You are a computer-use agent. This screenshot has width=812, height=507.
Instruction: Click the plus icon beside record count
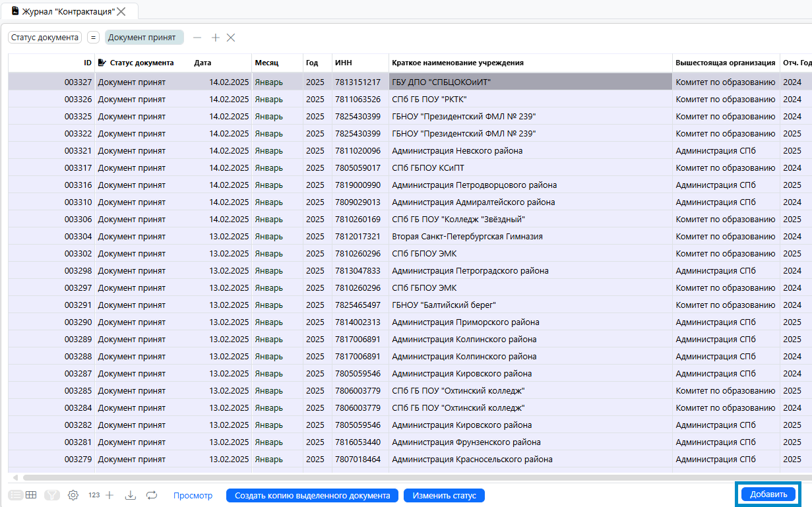click(x=109, y=495)
